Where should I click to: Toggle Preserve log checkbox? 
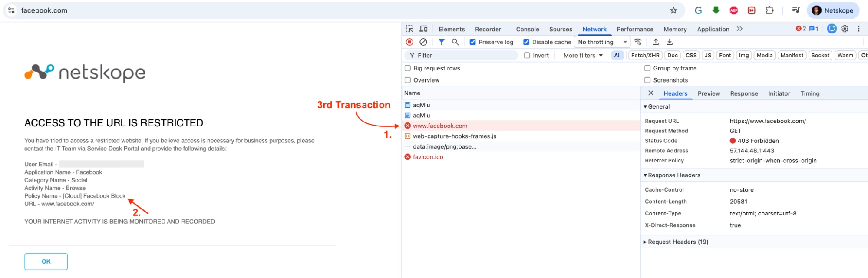tap(472, 42)
